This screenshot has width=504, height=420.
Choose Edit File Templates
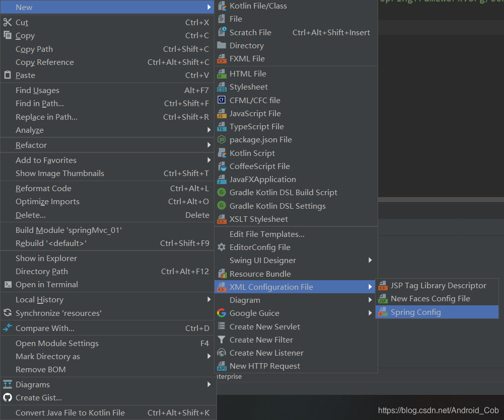coord(296,234)
